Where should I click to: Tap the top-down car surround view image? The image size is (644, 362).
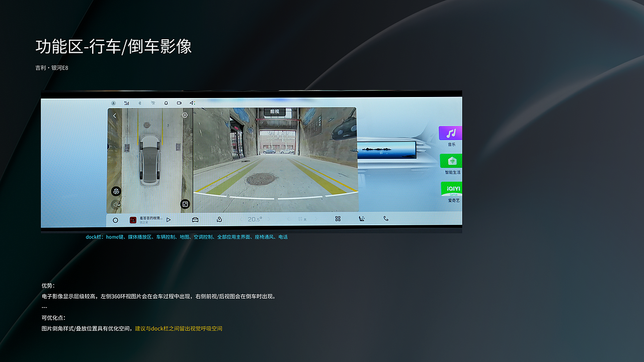point(150,160)
